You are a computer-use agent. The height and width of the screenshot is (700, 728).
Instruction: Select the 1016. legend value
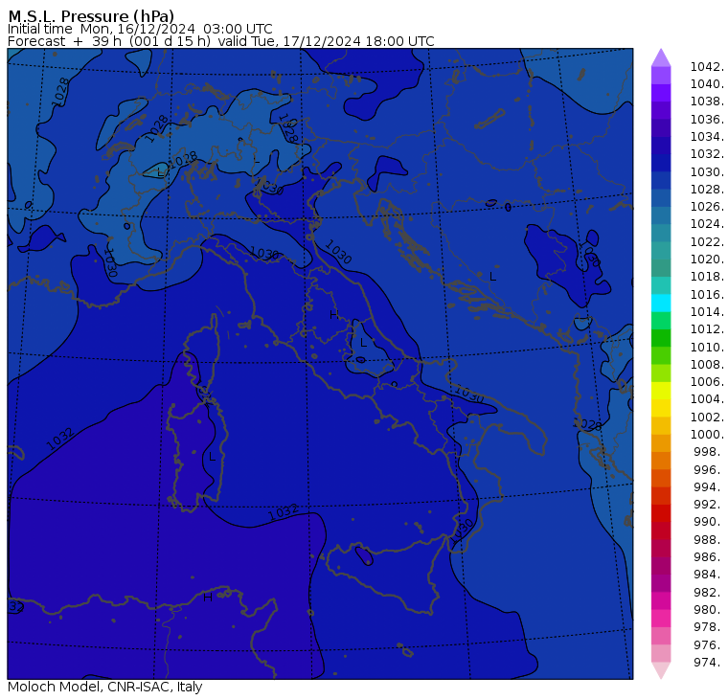[707, 294]
